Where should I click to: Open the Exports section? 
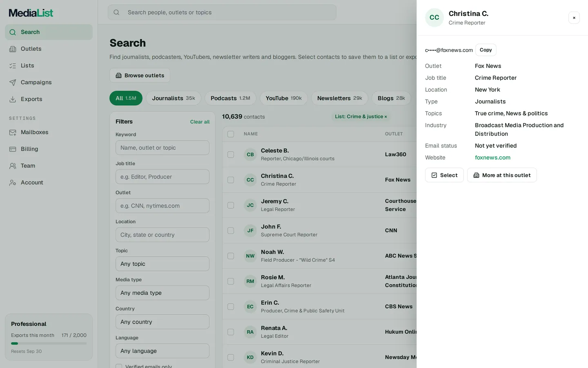(x=49, y=99)
